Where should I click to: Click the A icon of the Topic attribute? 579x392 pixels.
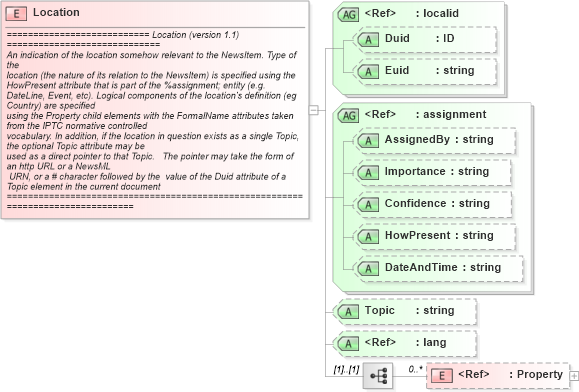348,312
